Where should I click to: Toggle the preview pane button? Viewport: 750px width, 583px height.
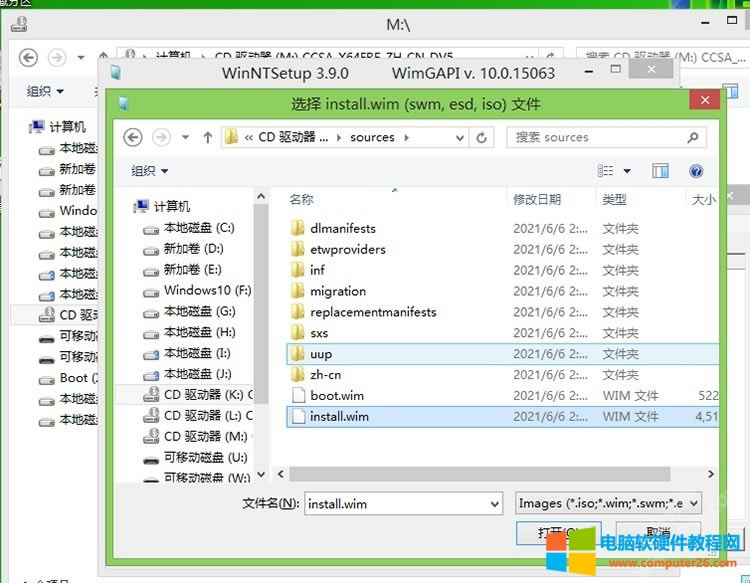[x=660, y=171]
